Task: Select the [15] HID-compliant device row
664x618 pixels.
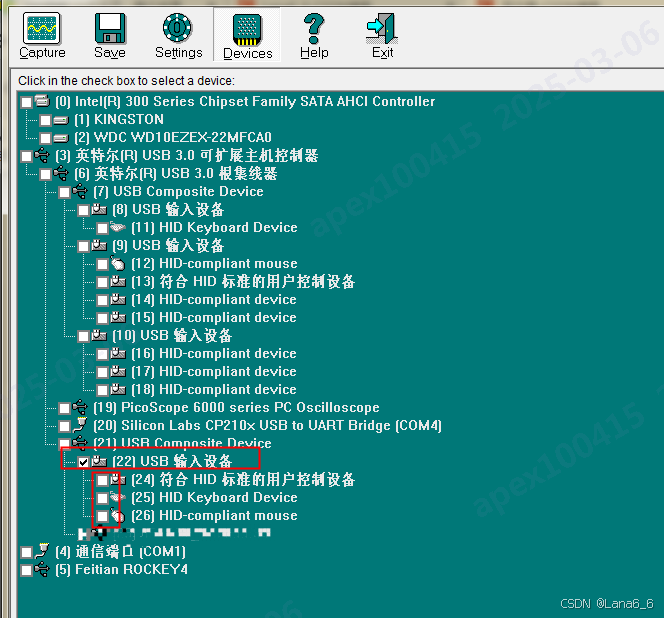Action: point(197,317)
